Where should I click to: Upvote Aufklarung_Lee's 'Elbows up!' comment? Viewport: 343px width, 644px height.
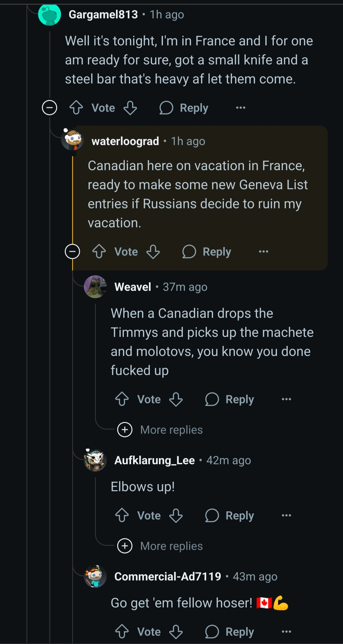tap(122, 515)
